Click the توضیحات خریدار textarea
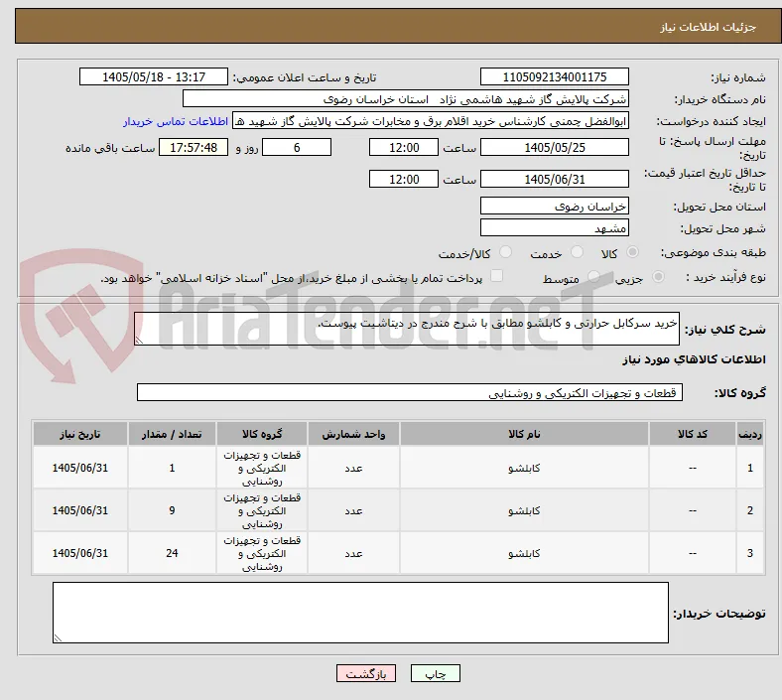782x700 pixels. click(360, 613)
